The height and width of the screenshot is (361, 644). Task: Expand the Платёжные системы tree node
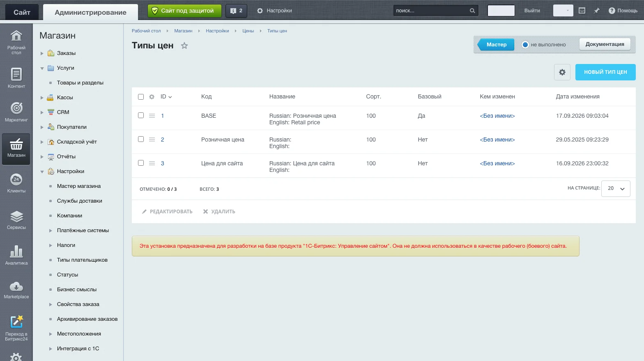51,231
